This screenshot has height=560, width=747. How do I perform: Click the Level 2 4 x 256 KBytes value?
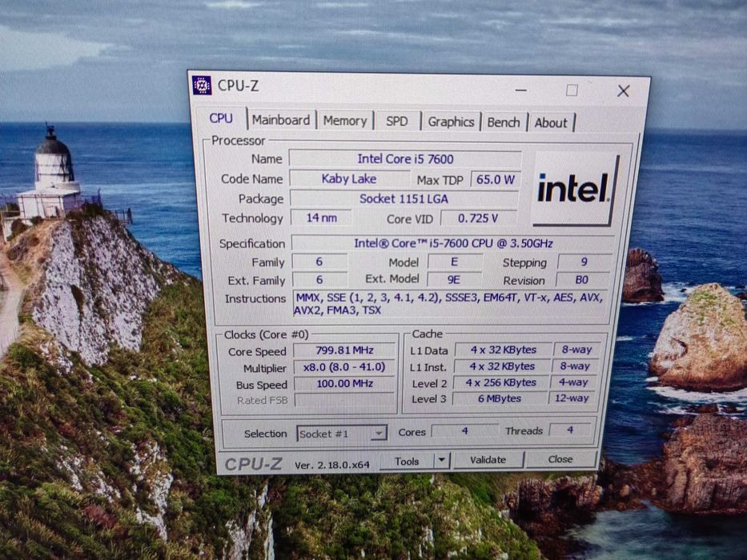coord(500,382)
